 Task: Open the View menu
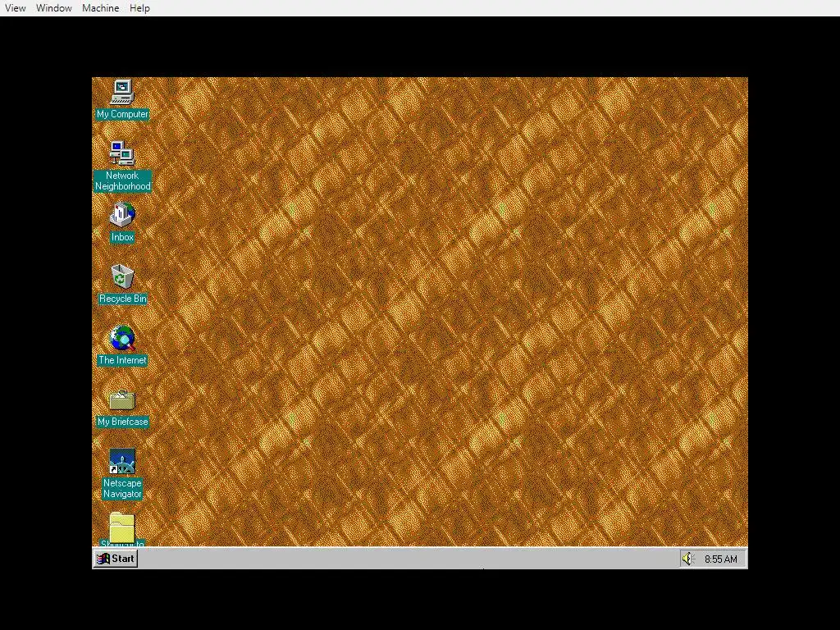click(x=16, y=8)
